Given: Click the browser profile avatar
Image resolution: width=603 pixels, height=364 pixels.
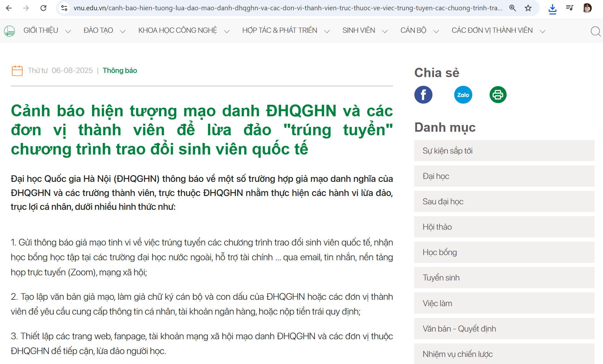Looking at the screenshot, I should click(587, 8).
